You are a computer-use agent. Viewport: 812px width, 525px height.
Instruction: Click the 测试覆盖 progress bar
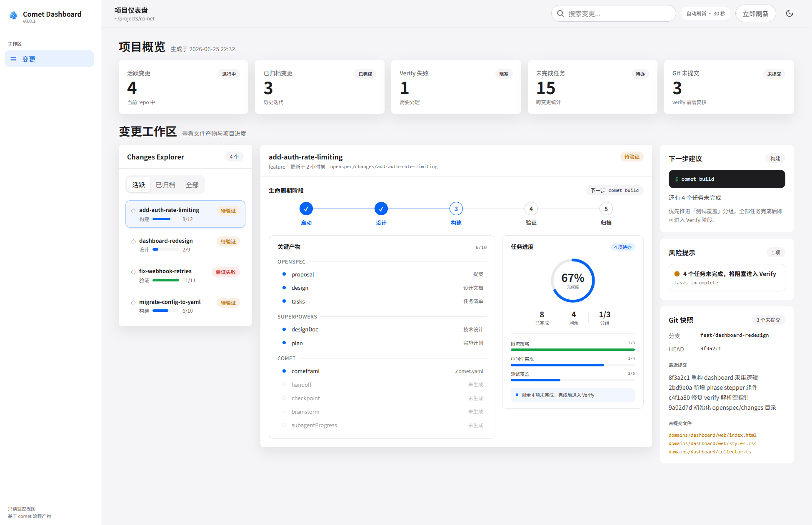[573, 380]
